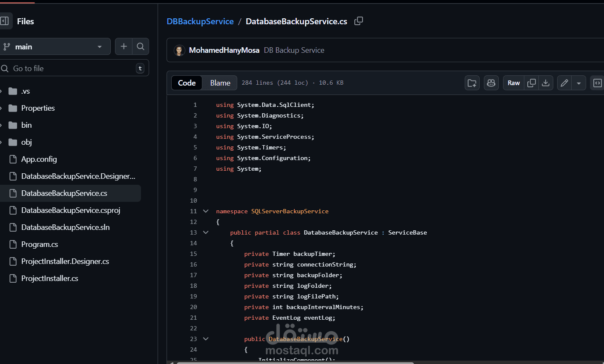The height and width of the screenshot is (364, 604).
Task: Switch to the Blame tab
Action: pyautogui.click(x=219, y=83)
